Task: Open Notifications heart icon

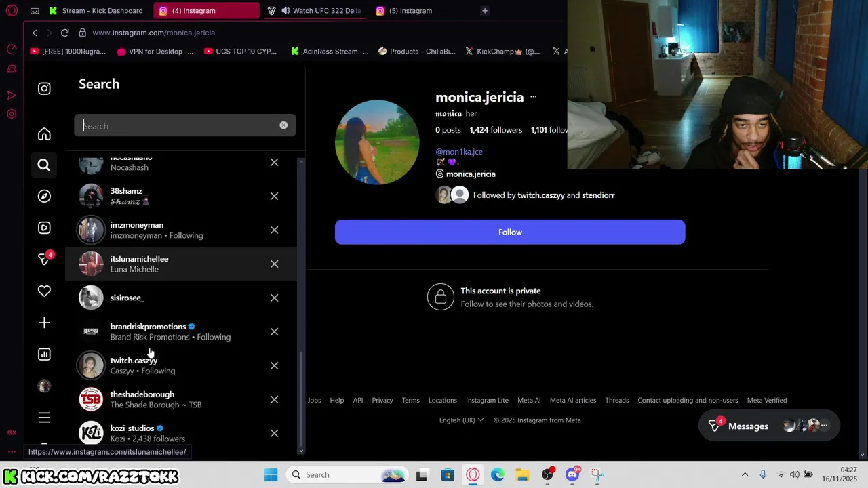Action: pyautogui.click(x=44, y=291)
